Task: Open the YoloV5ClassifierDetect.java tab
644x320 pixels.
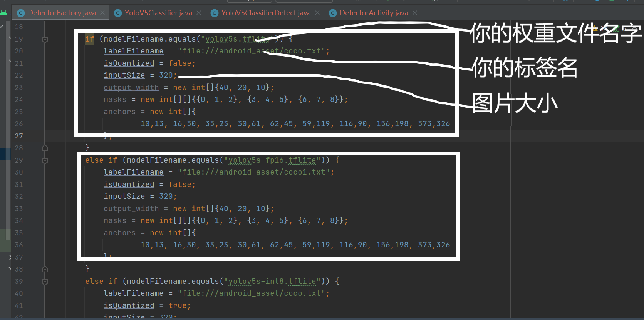Action: [x=266, y=13]
